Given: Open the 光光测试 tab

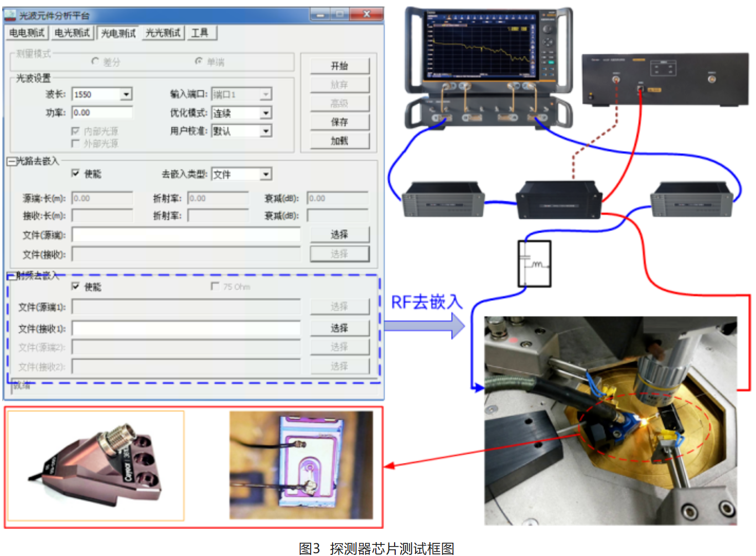Looking at the screenshot, I should click(x=163, y=33).
